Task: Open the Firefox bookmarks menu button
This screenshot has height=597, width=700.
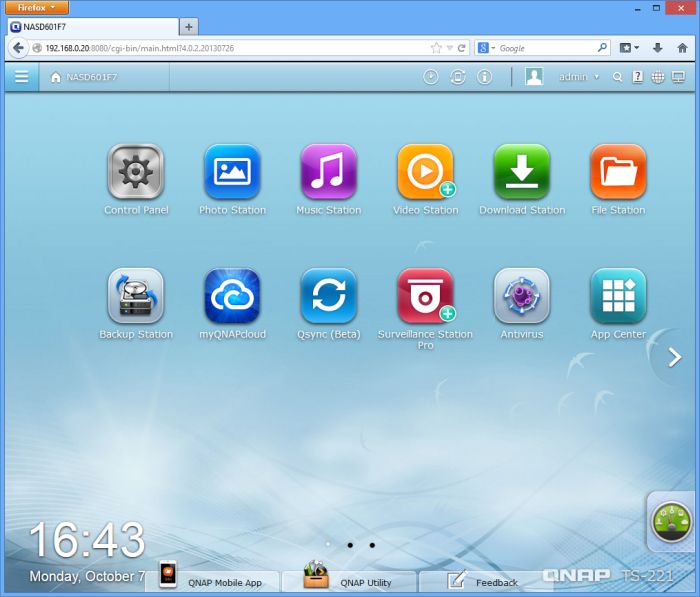Action: (x=629, y=48)
